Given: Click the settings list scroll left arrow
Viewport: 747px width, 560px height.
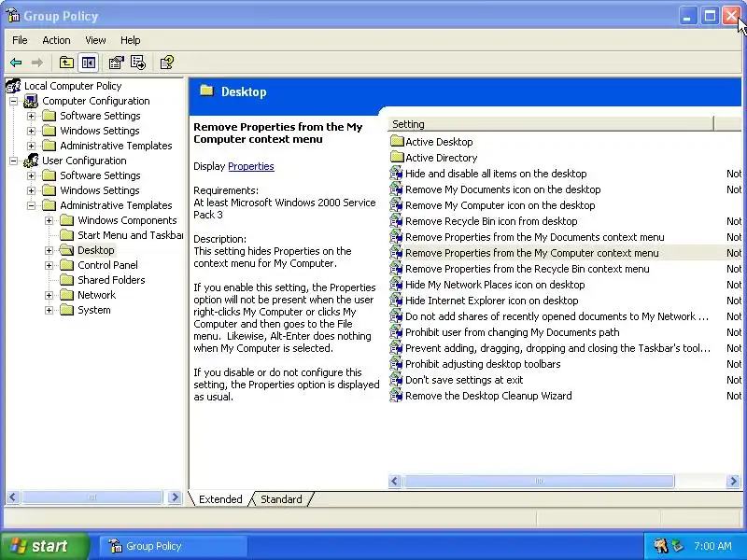Looking at the screenshot, I should (394, 481).
